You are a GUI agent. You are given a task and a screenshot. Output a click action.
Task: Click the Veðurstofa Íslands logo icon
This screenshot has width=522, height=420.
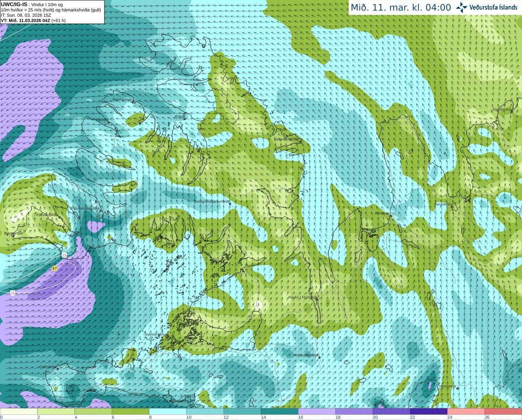(461, 7)
